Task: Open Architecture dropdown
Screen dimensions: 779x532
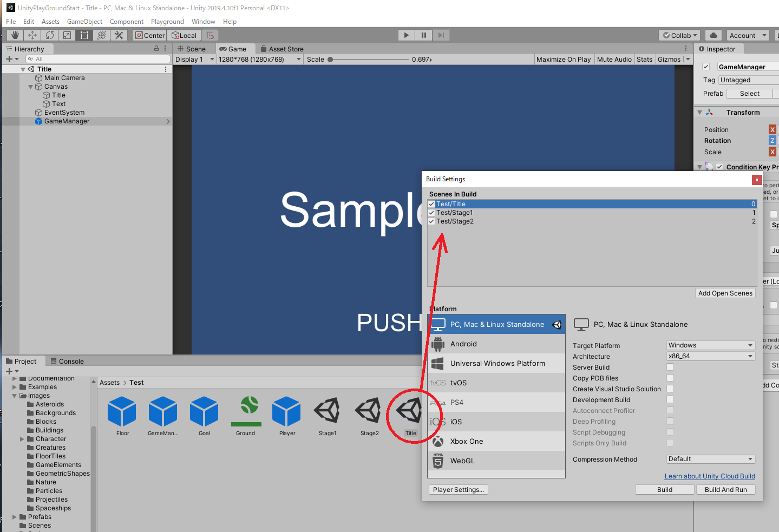Action: 711,356
